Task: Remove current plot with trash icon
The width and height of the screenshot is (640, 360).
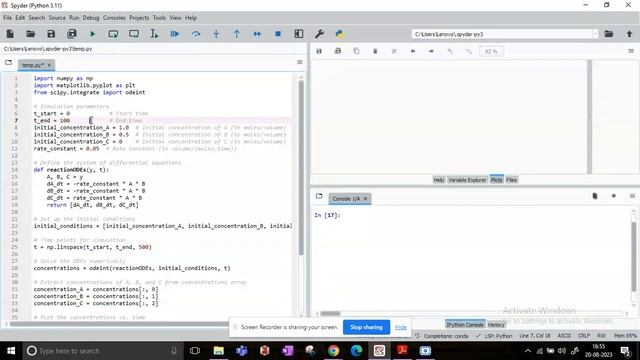Action: (375, 51)
